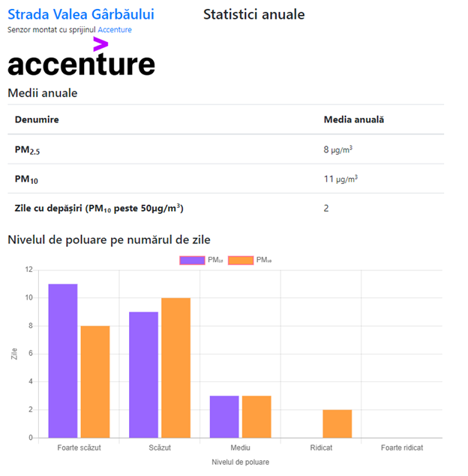This screenshot has height=476, width=468.
Task: Click the orange PM10 bar for Mediu
Action: 256,417
